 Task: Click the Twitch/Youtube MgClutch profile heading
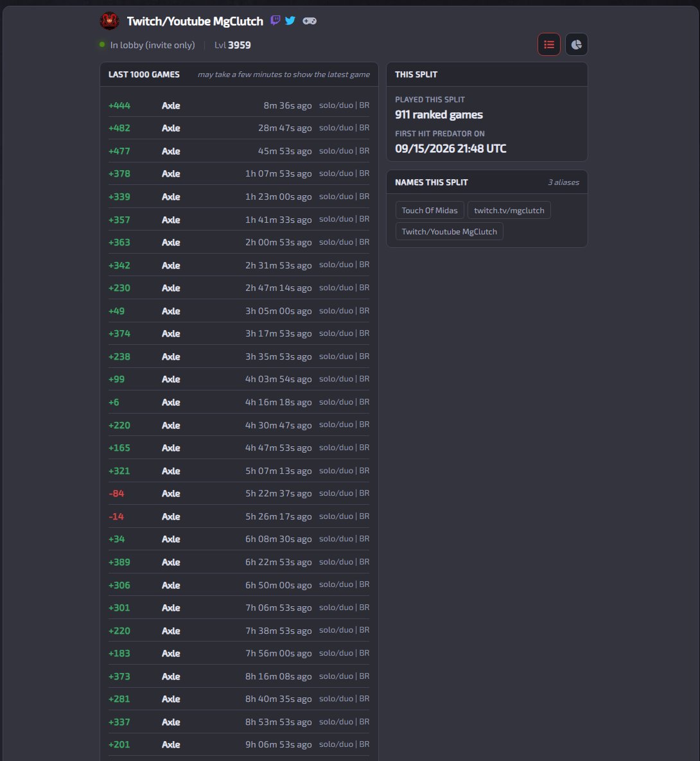[x=195, y=21]
